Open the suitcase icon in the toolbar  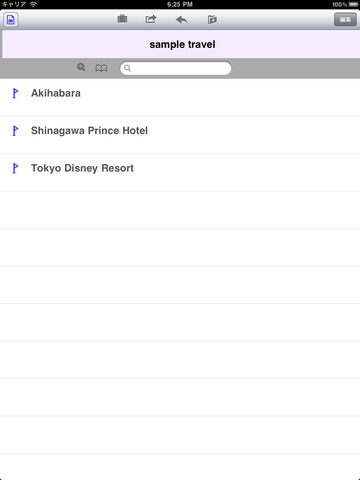tap(122, 19)
